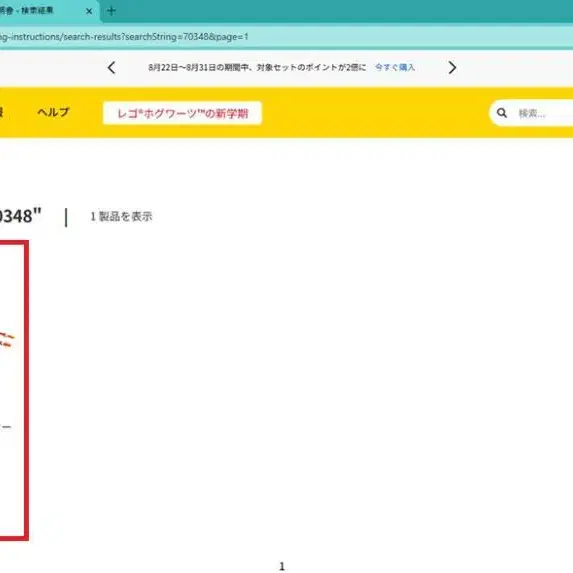Click the URL address bar
This screenshot has height=573, width=573.
click(286, 37)
